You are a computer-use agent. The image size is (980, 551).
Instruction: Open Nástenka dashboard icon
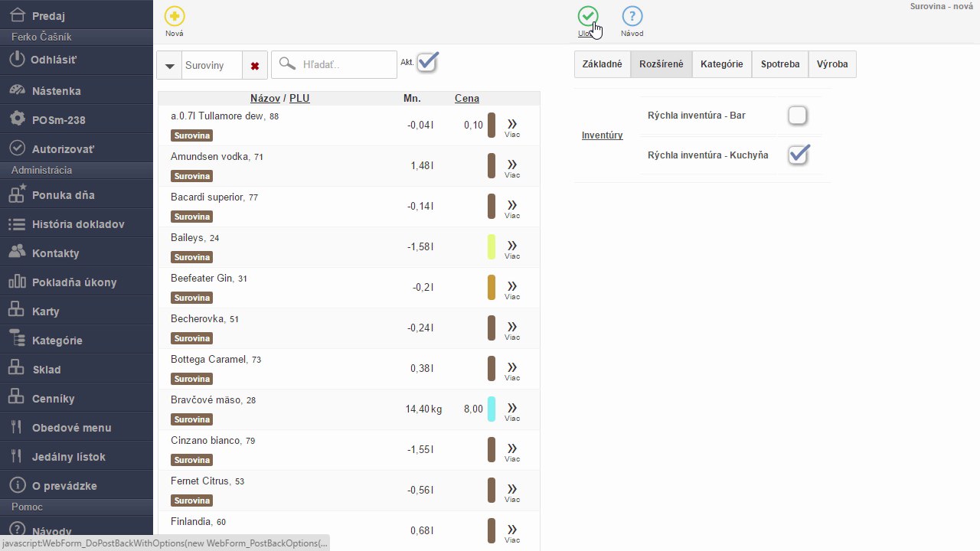tap(18, 90)
